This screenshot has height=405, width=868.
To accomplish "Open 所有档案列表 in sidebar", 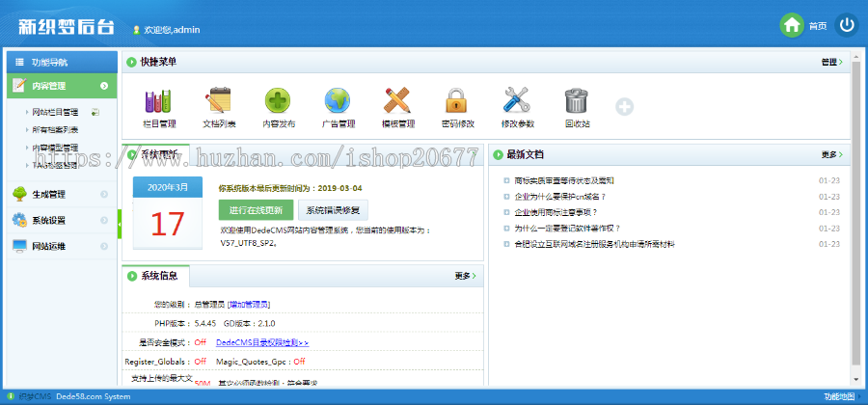I will tap(55, 130).
